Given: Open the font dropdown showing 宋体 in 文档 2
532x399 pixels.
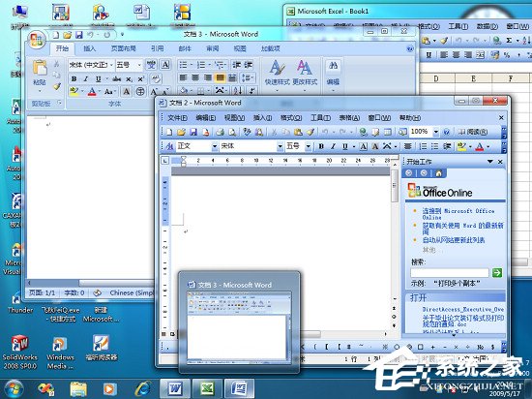Looking at the screenshot, I should [x=280, y=146].
